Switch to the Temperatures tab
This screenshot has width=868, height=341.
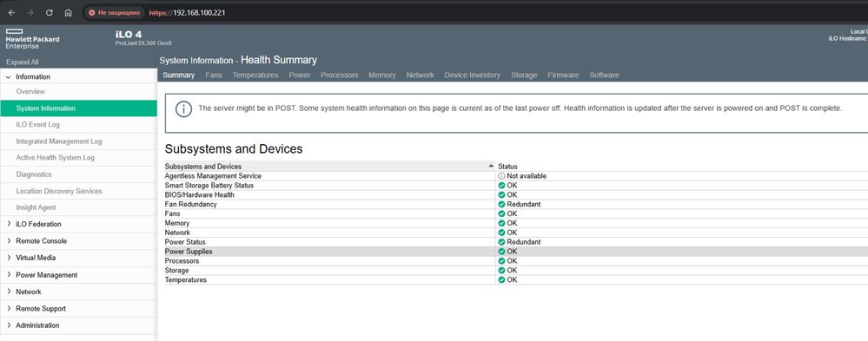coord(255,75)
